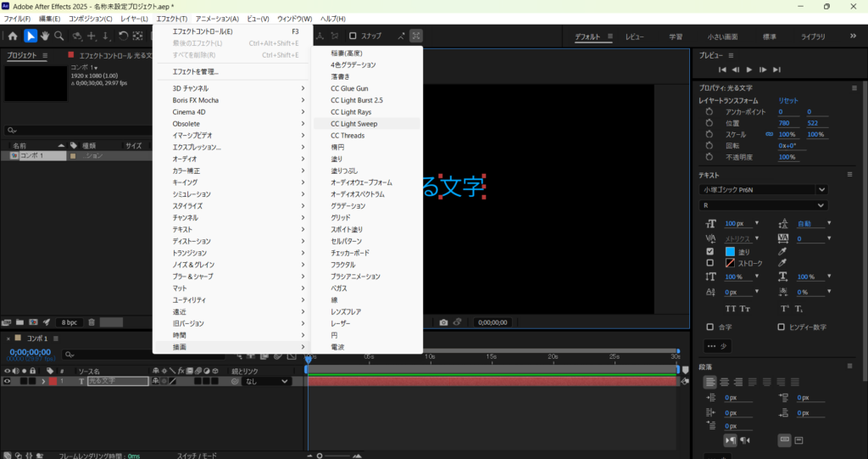
Task: Click the 8 bpc color depth button
Action: [68, 322]
